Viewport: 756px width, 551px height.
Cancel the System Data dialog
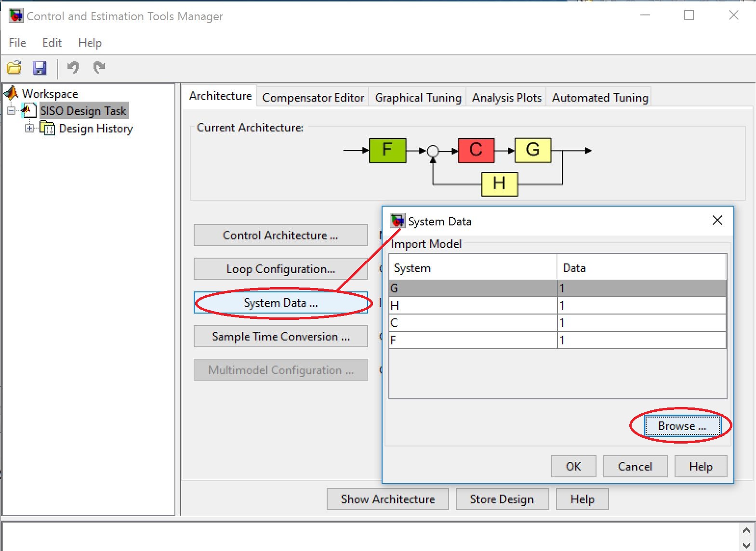pyautogui.click(x=635, y=466)
